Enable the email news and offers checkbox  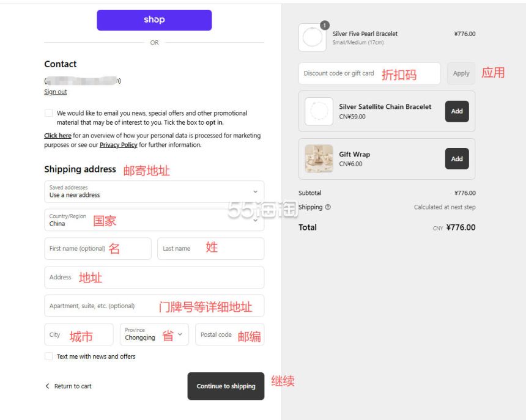coord(48,113)
